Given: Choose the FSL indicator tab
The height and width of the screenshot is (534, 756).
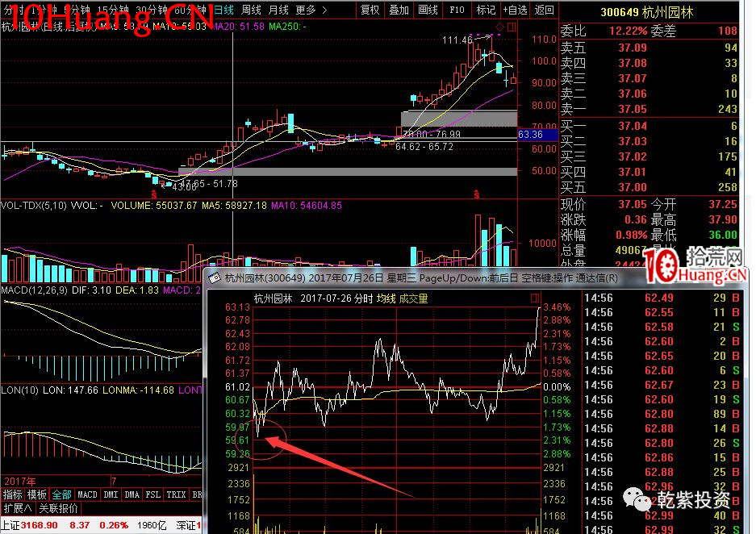Looking at the screenshot, I should pyautogui.click(x=153, y=494).
